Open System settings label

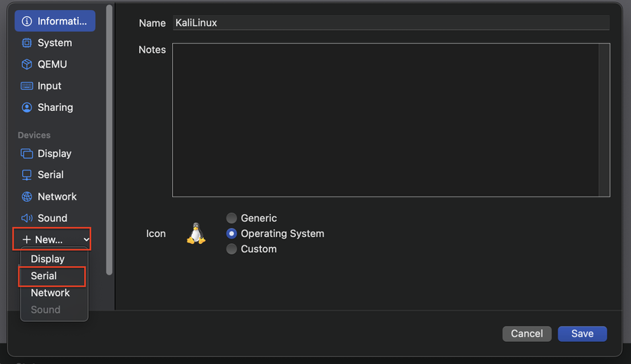point(55,43)
